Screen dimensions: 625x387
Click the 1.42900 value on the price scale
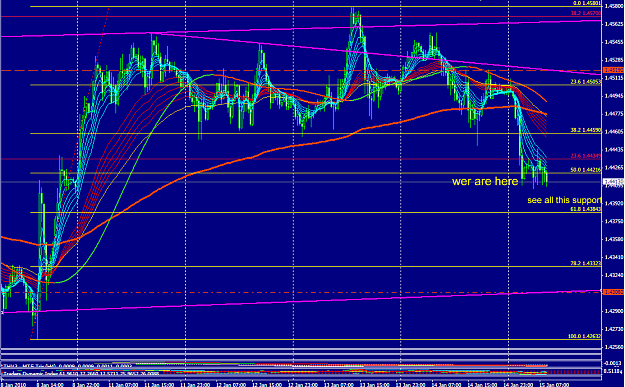pyautogui.click(x=614, y=311)
